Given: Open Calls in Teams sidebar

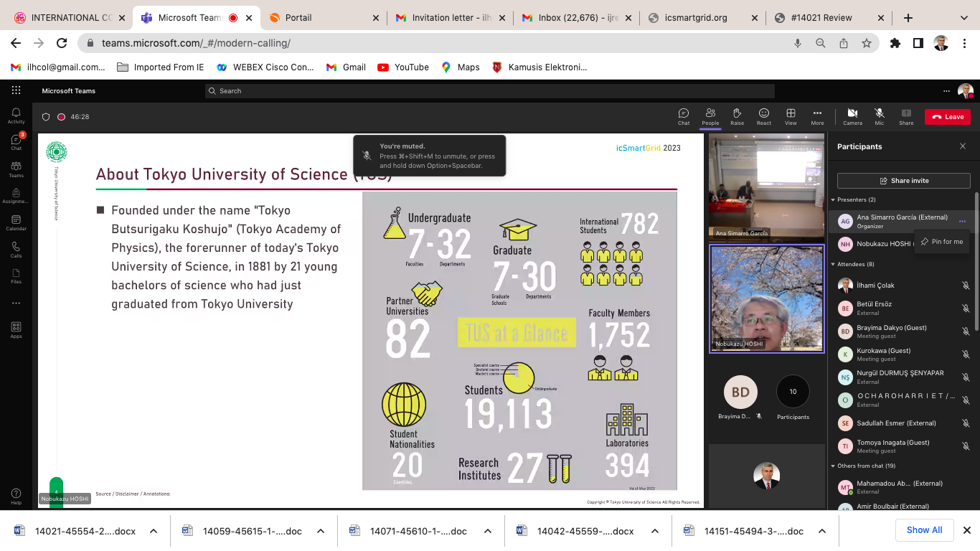Looking at the screenshot, I should tap(16, 250).
